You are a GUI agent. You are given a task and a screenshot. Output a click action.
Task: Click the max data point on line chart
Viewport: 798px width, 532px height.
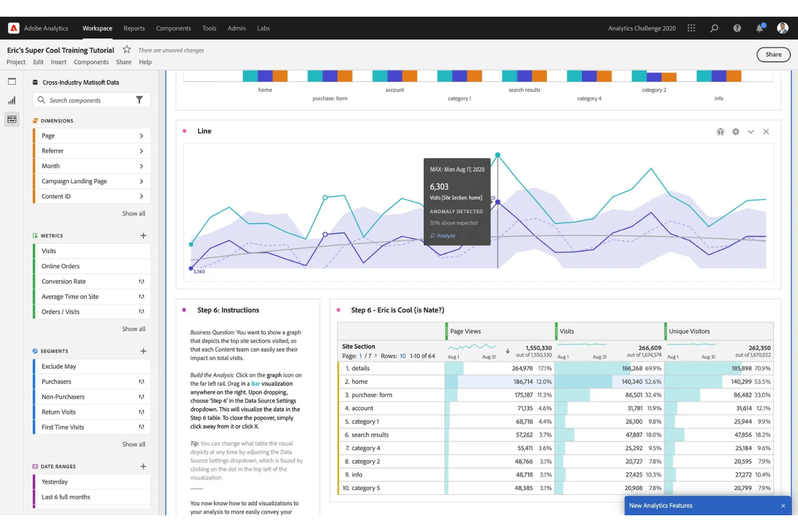tap(498, 155)
